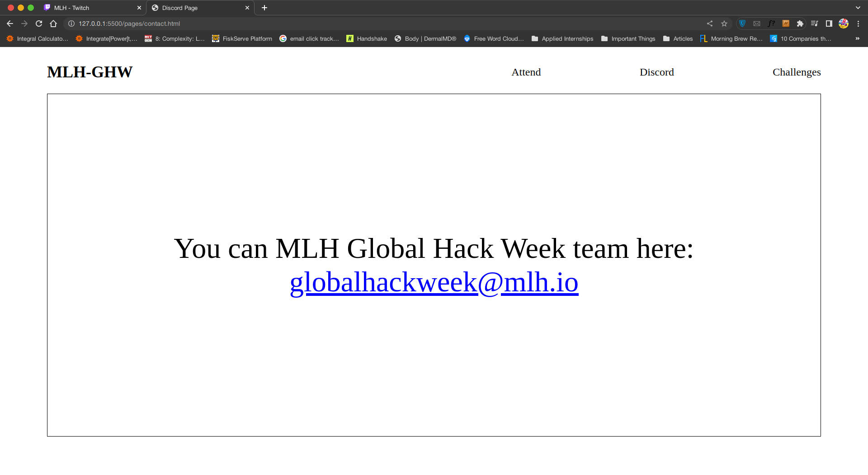Viewport: 868px width, 475px height.
Task: Open the Discord nav link
Action: (x=656, y=72)
